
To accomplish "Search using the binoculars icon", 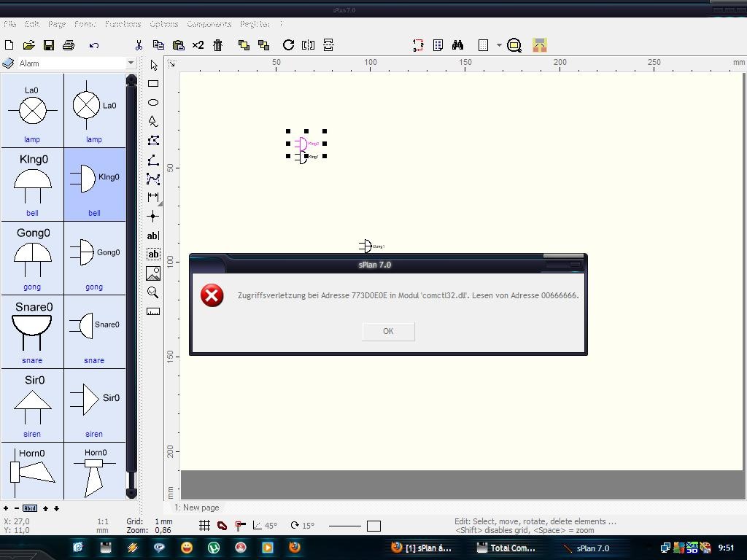I will [458, 45].
